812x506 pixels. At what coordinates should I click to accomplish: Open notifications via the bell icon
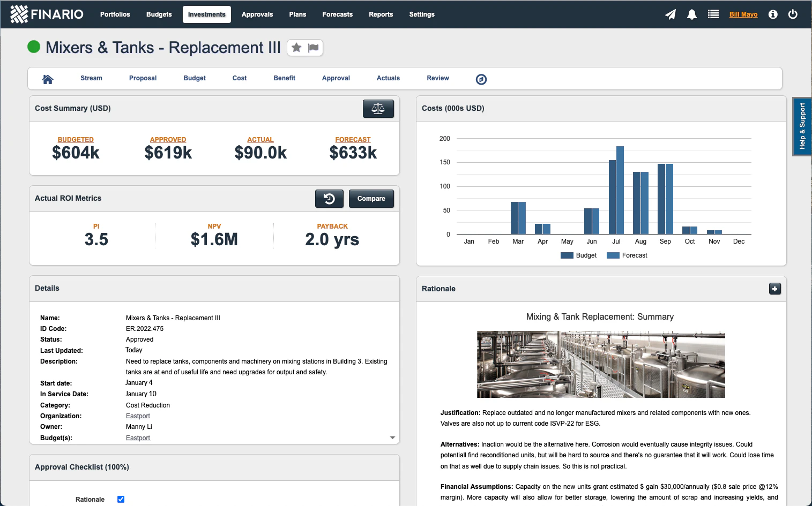point(692,14)
